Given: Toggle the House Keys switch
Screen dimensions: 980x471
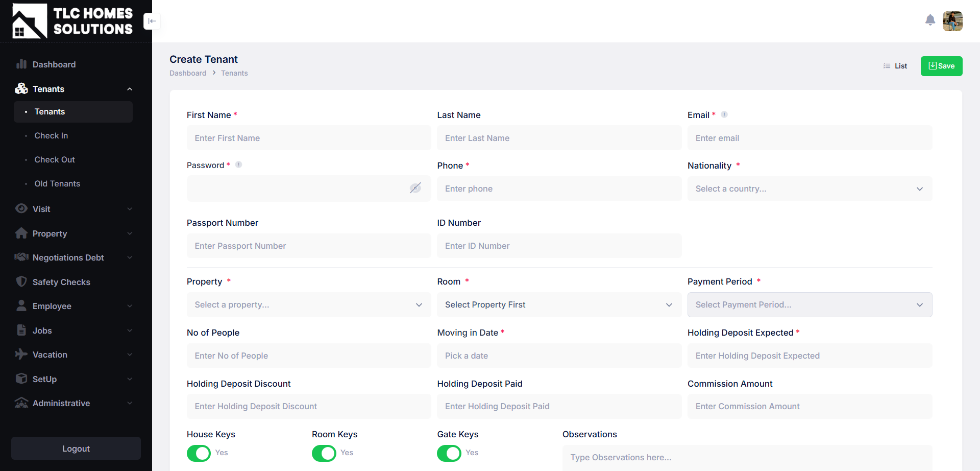Looking at the screenshot, I should click(199, 453).
